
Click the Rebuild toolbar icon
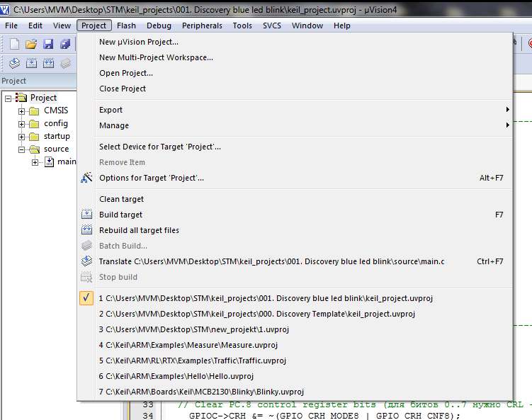point(48,63)
